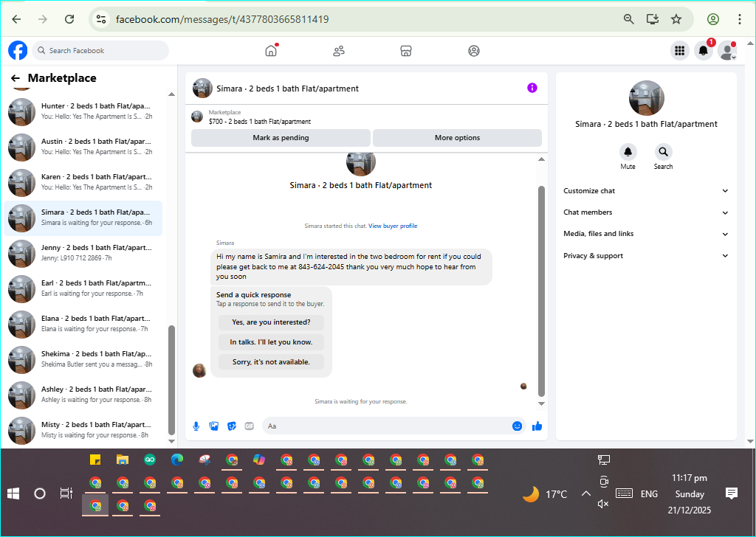The width and height of the screenshot is (756, 537).
Task: Mute the conversation with bell icon
Action: 628,152
